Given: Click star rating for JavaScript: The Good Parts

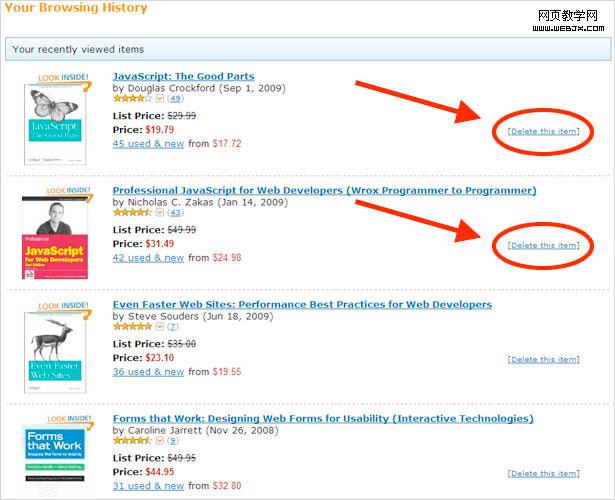Looking at the screenshot, I should pos(131,99).
